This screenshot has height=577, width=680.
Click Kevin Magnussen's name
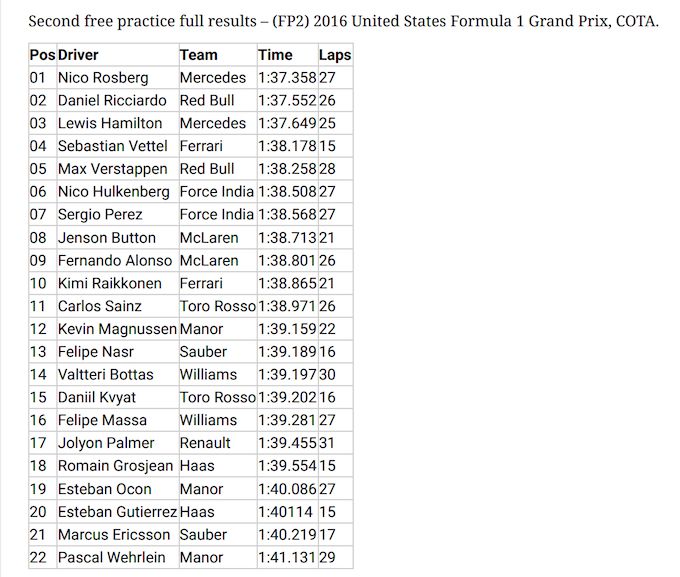click(117, 329)
